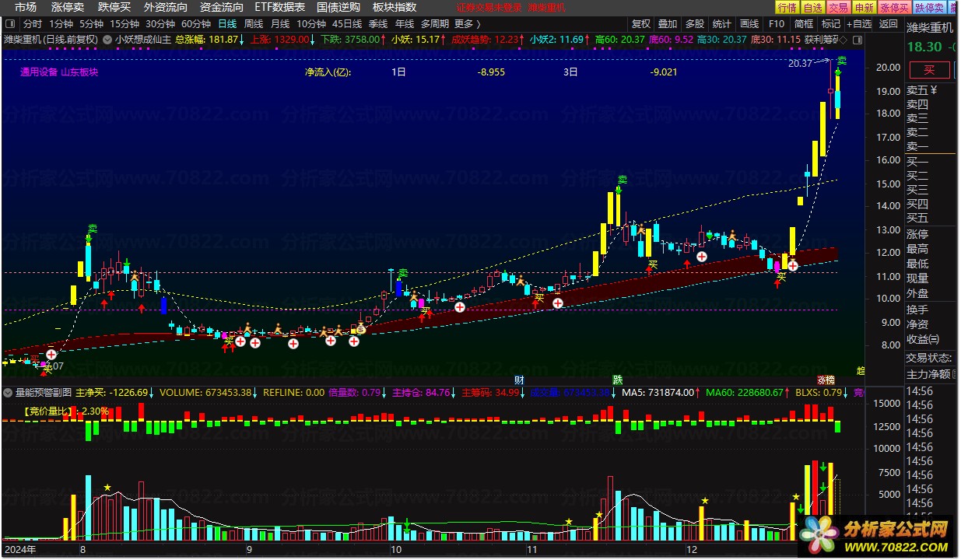Click the MA5: 731874.00 value
The image size is (961, 560).
[658, 393]
